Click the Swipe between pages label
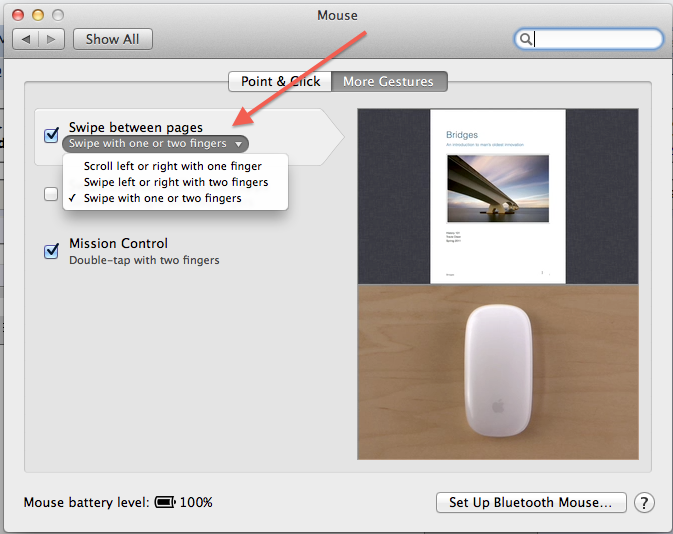 point(136,127)
